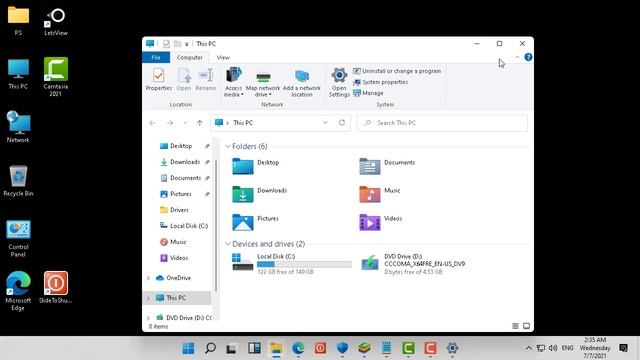Open Microsoft Edge from taskbar
Screen dimensions: 640x360
coord(298,348)
